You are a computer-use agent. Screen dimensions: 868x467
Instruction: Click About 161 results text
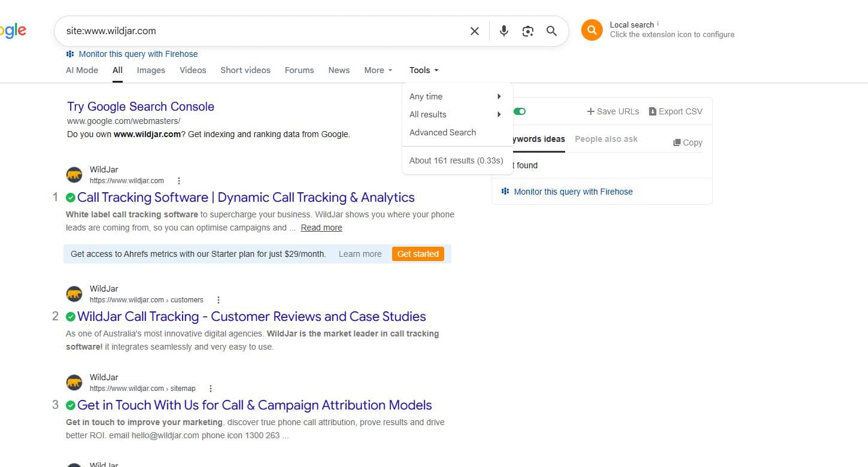(x=456, y=160)
